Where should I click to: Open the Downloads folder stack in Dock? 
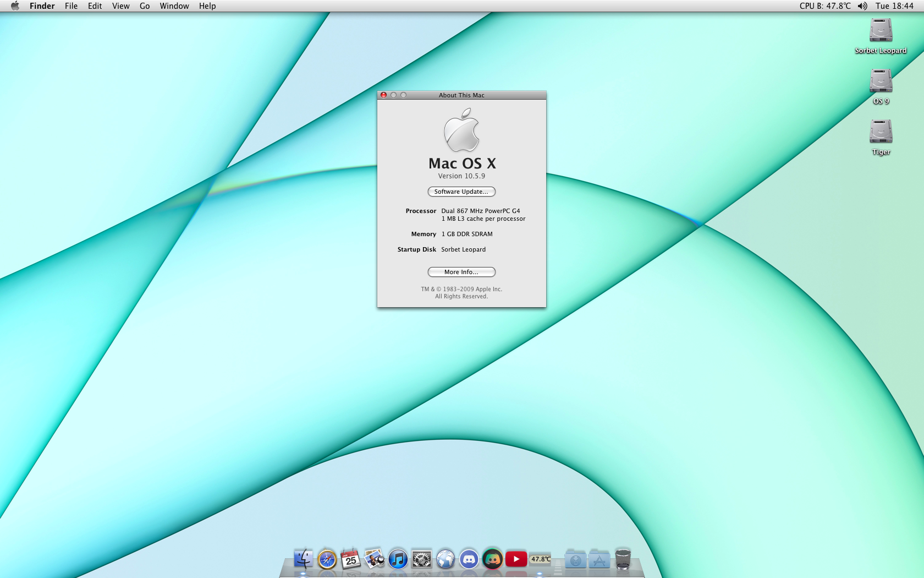(575, 559)
